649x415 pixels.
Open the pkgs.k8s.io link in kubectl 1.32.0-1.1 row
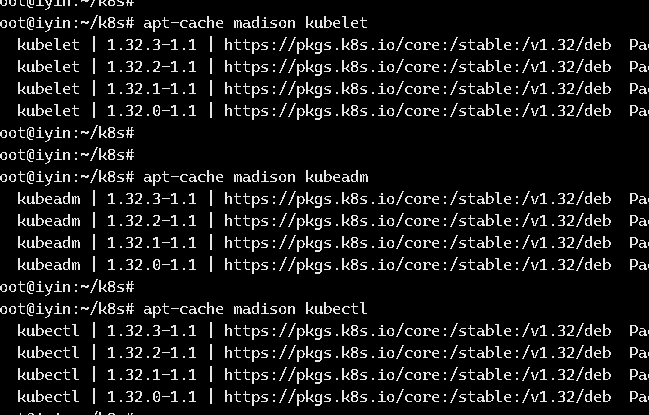417,397
